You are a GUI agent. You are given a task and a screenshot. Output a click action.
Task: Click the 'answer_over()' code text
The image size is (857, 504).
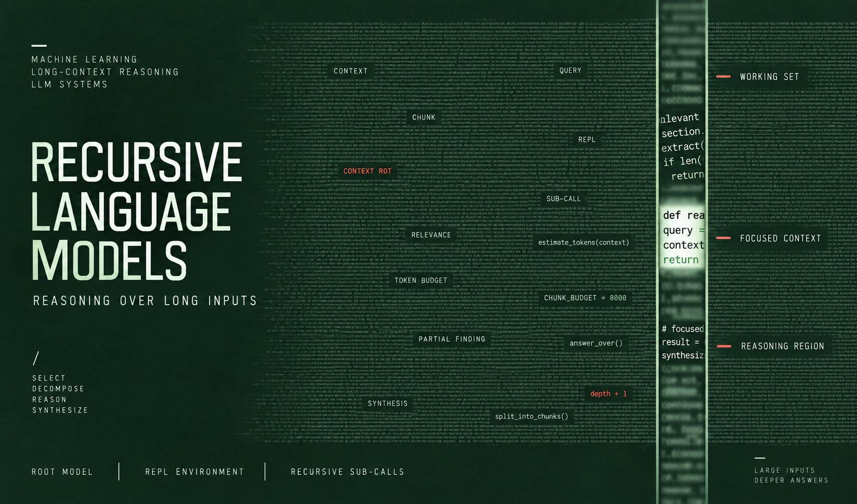tap(596, 343)
